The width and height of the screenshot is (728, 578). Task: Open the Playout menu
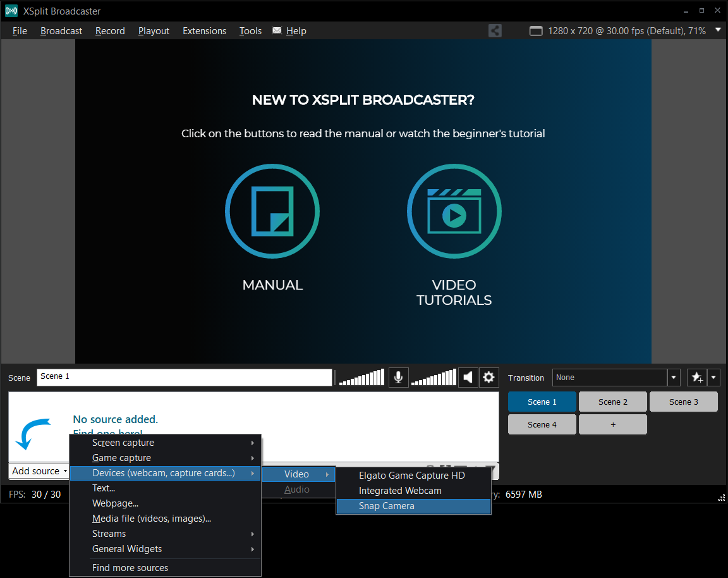point(154,30)
